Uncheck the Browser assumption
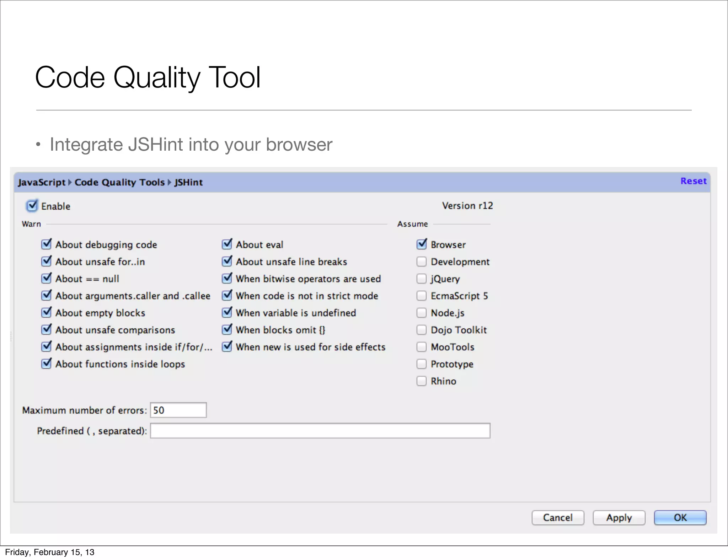The image size is (728, 560). [422, 244]
